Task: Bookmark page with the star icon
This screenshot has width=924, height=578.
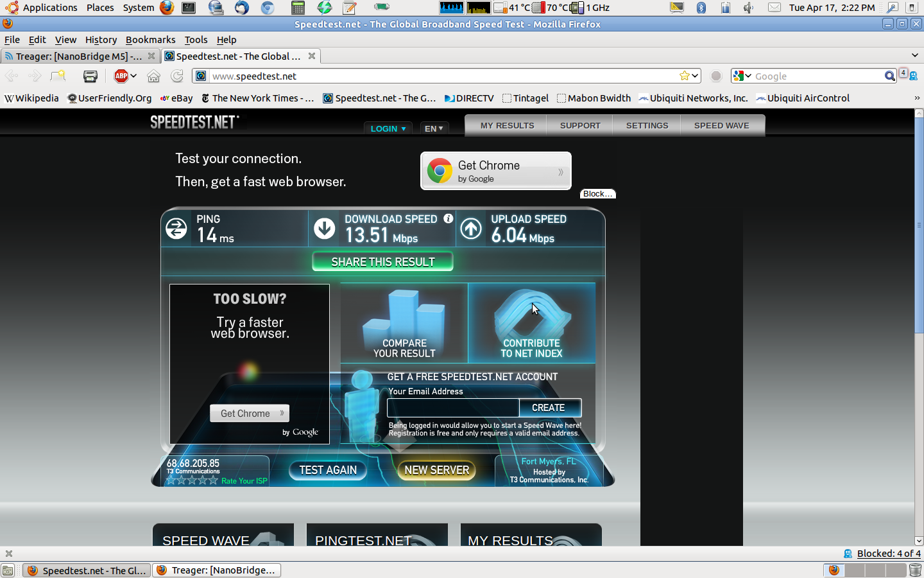Action: tap(685, 76)
